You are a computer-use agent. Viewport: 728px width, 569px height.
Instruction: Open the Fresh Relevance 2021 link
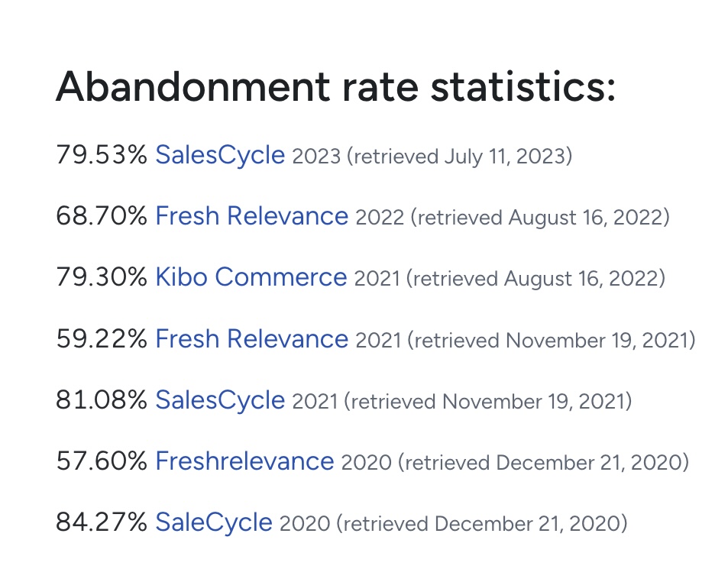[251, 339]
